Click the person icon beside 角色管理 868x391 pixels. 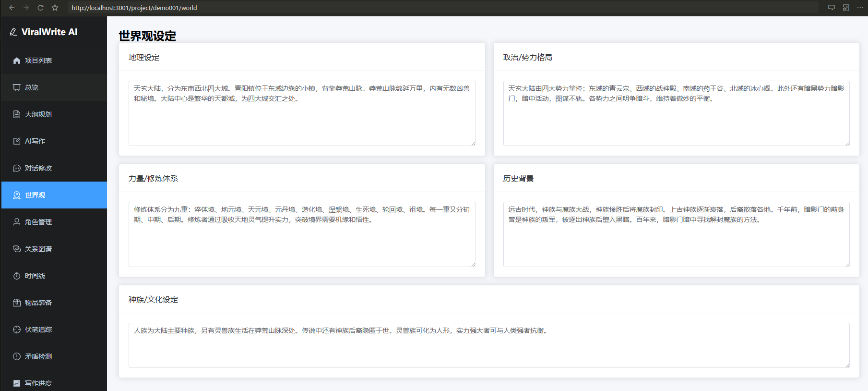tap(17, 222)
